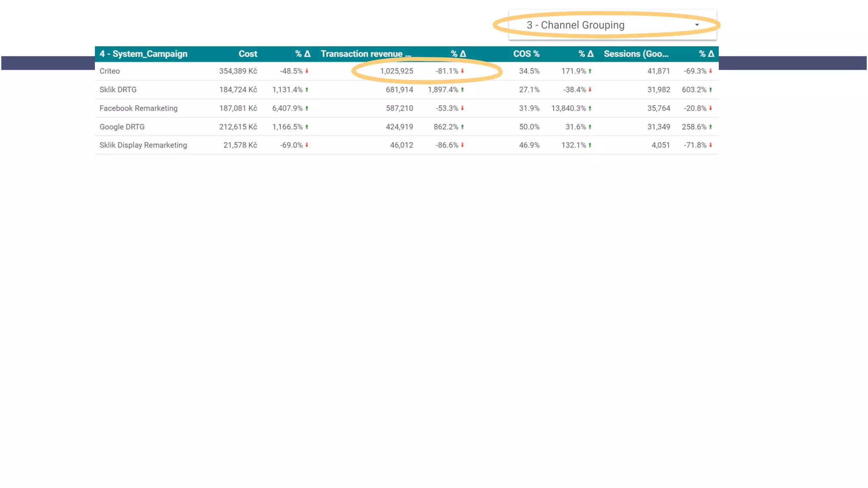868x488 pixels.
Task: Sort by the Cost column header
Action: pos(248,54)
